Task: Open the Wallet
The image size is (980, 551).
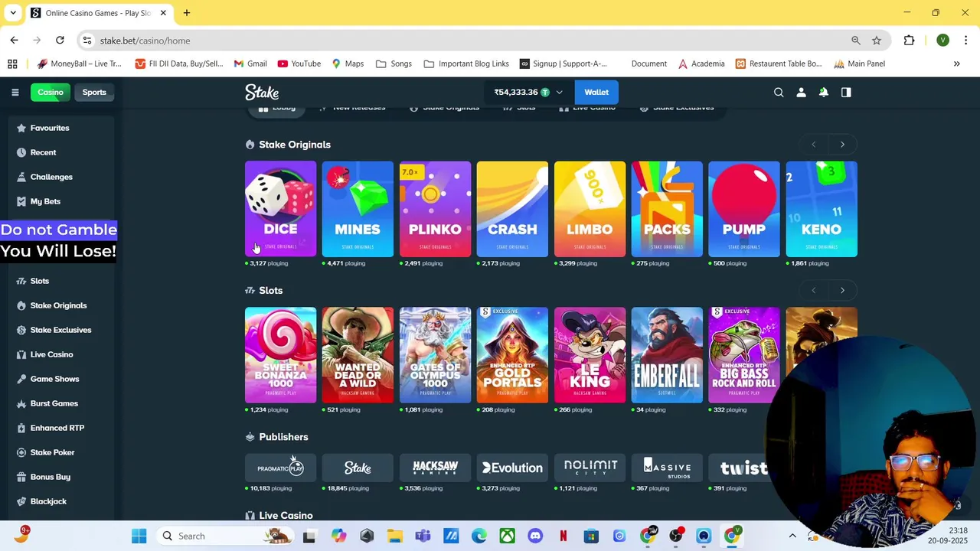Action: (x=596, y=92)
